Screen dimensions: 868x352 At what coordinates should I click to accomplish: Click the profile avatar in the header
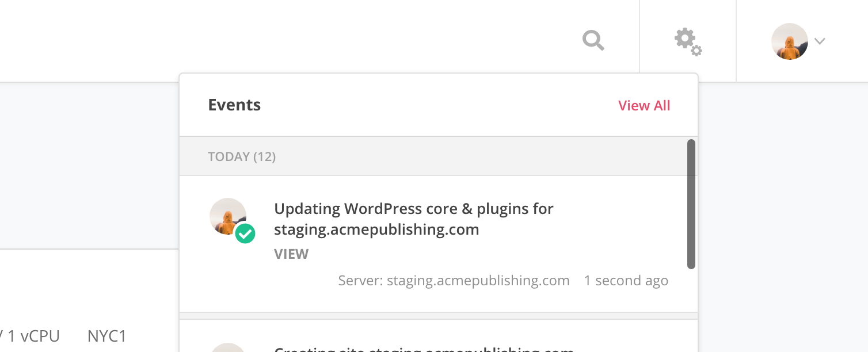789,41
